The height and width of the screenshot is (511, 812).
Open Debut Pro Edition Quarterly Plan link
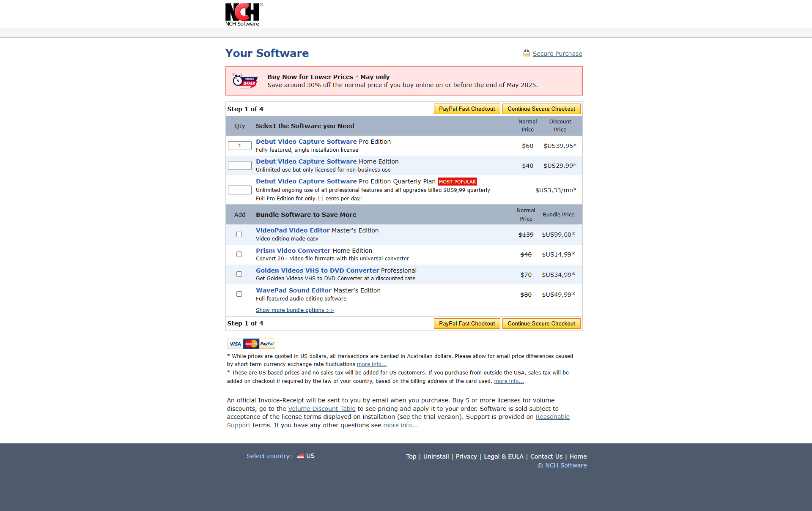pyautogui.click(x=306, y=181)
